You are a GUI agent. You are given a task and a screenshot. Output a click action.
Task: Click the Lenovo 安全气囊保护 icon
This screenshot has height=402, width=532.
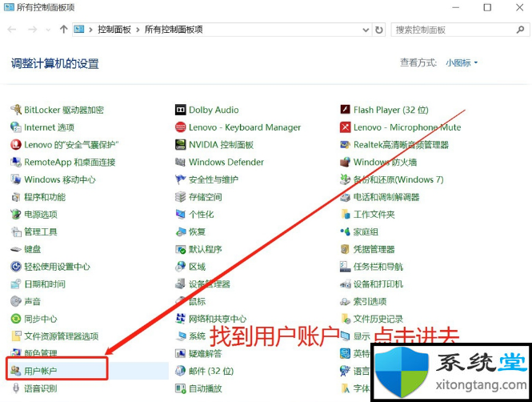pyautogui.click(x=16, y=145)
